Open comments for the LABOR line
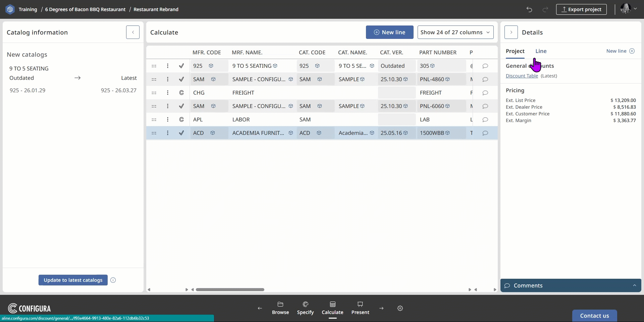This screenshot has width=644, height=322. (x=485, y=119)
